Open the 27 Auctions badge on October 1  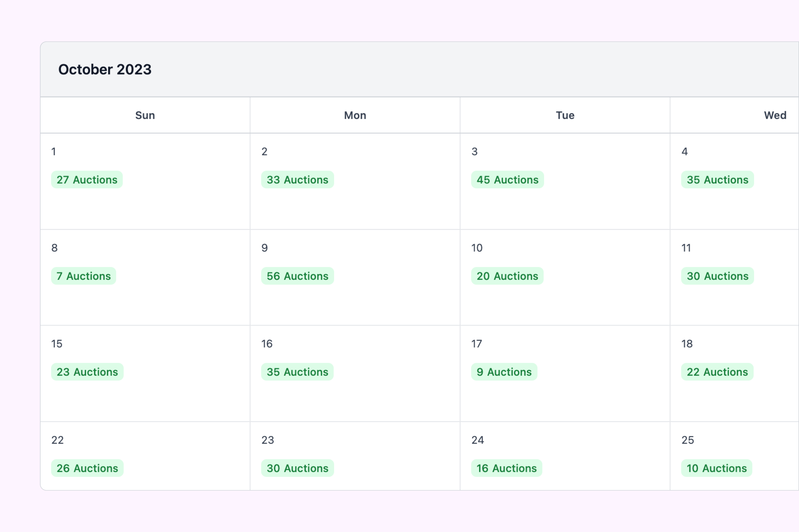click(x=87, y=179)
